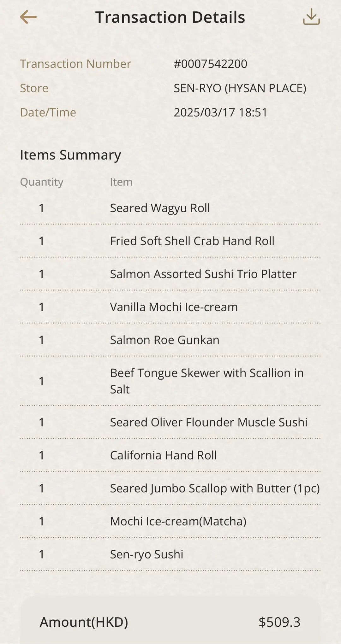The image size is (341, 644).
Task: Tap the store name SEN-RYO (HYSAN PLACE)
Action: (240, 88)
